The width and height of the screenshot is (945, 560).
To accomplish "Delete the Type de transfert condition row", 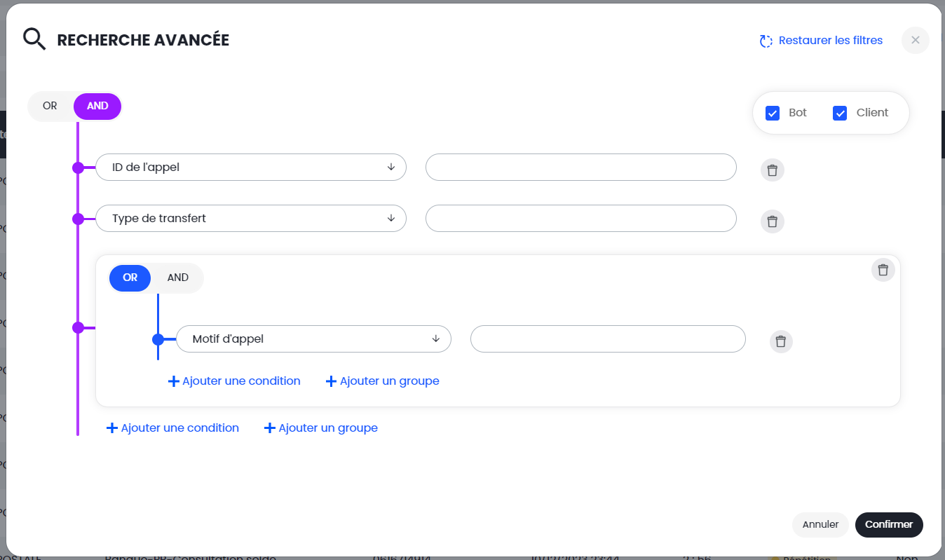I will [772, 221].
